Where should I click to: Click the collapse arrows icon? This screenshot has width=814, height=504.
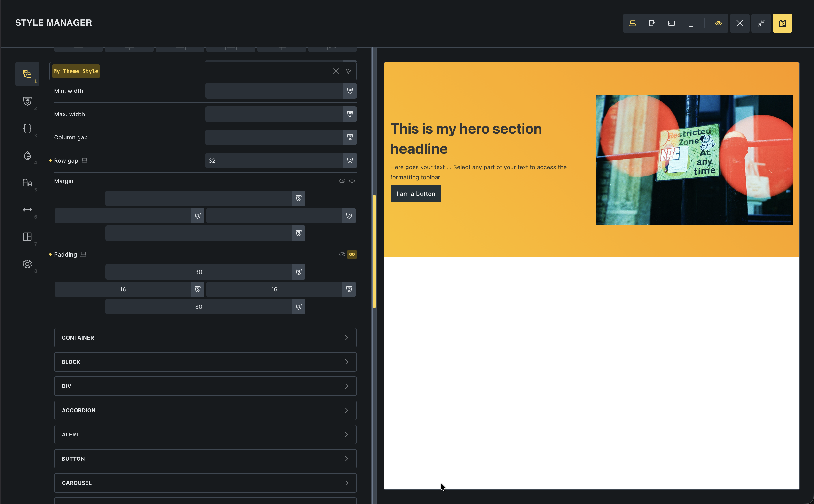[761, 23]
